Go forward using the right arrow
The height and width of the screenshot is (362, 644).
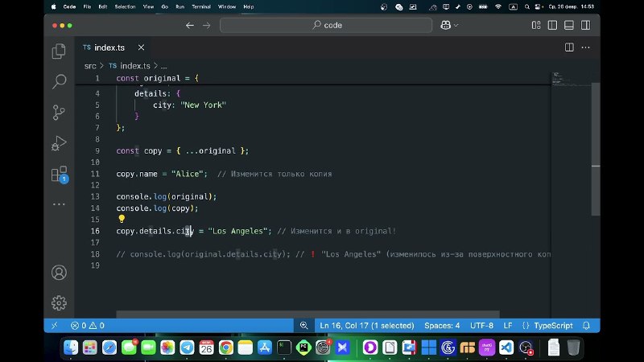pos(207,26)
